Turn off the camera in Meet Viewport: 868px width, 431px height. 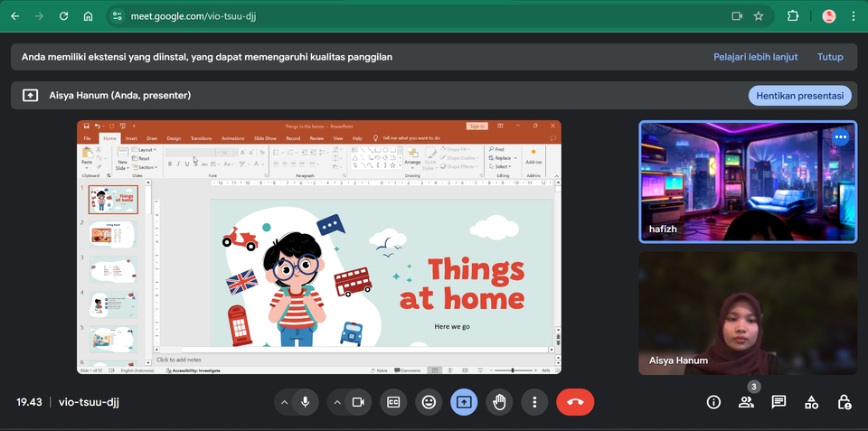tap(358, 402)
